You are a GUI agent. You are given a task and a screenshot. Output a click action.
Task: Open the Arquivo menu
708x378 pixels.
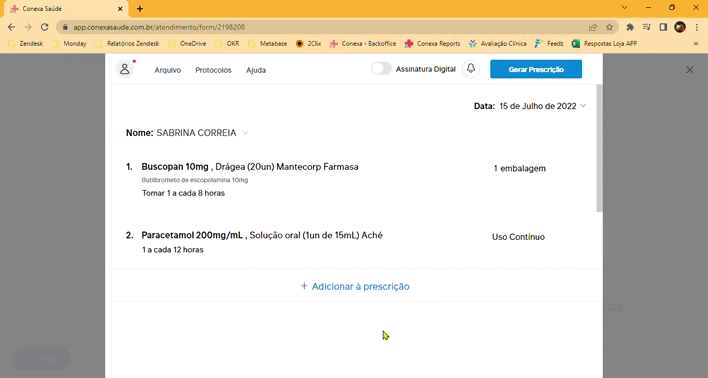(x=168, y=70)
